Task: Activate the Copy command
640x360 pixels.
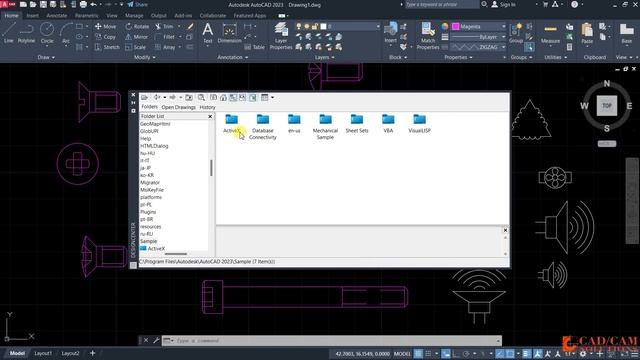Action: (x=105, y=37)
